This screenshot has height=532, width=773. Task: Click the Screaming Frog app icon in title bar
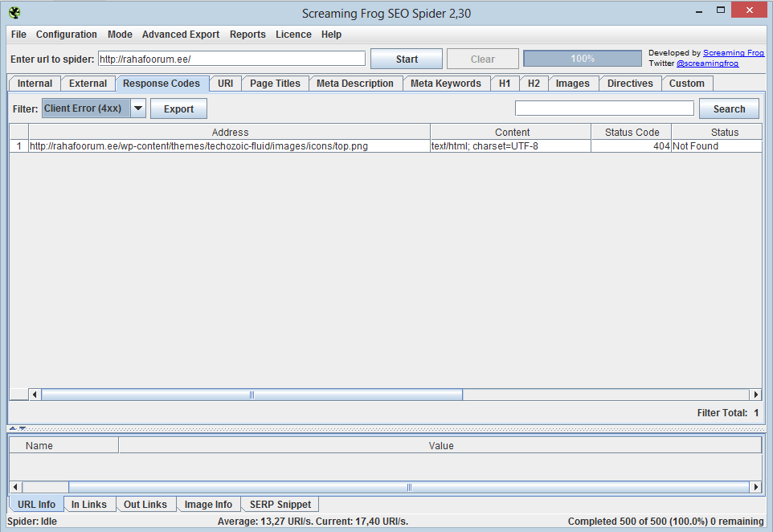(14, 13)
